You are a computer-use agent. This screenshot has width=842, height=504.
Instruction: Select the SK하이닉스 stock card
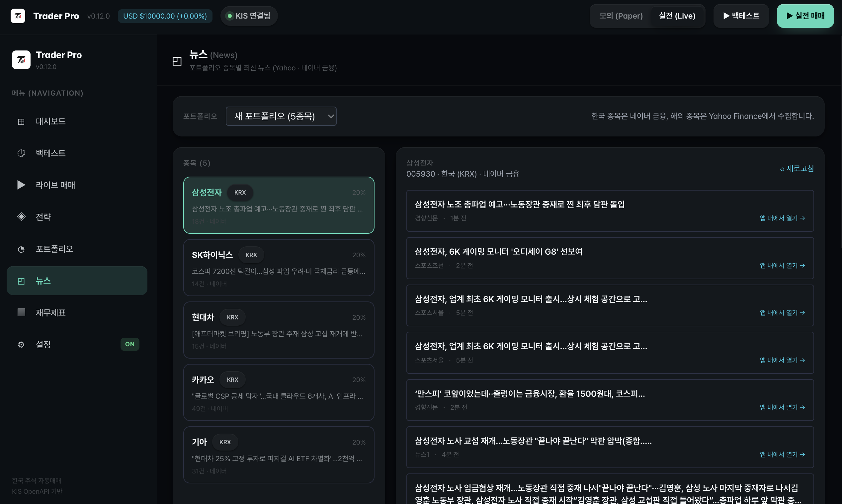click(x=279, y=268)
